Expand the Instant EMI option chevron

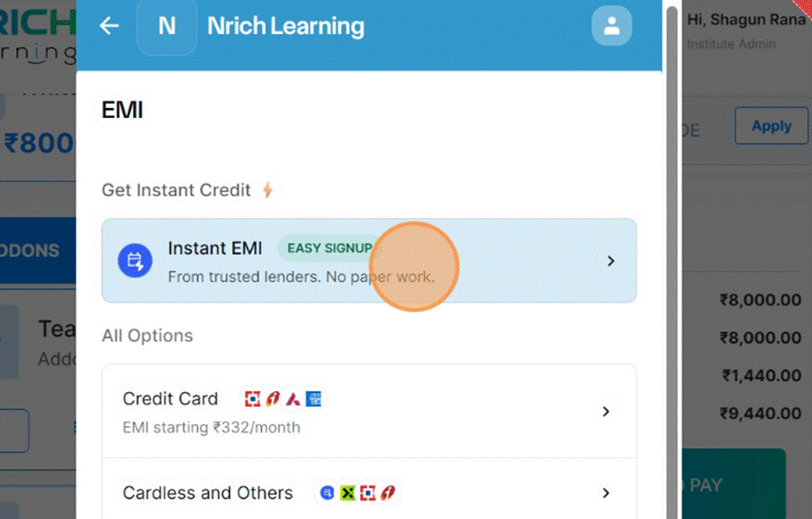tap(610, 261)
